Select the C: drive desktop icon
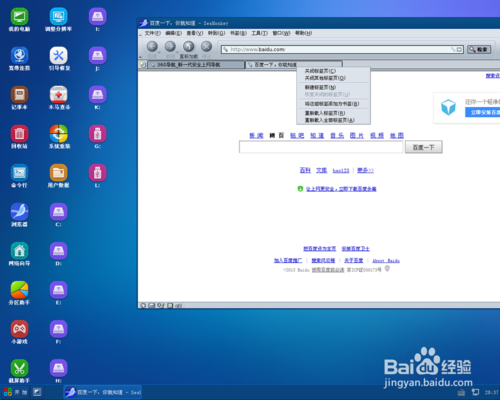This screenshot has height=400, width=500. 58,215
